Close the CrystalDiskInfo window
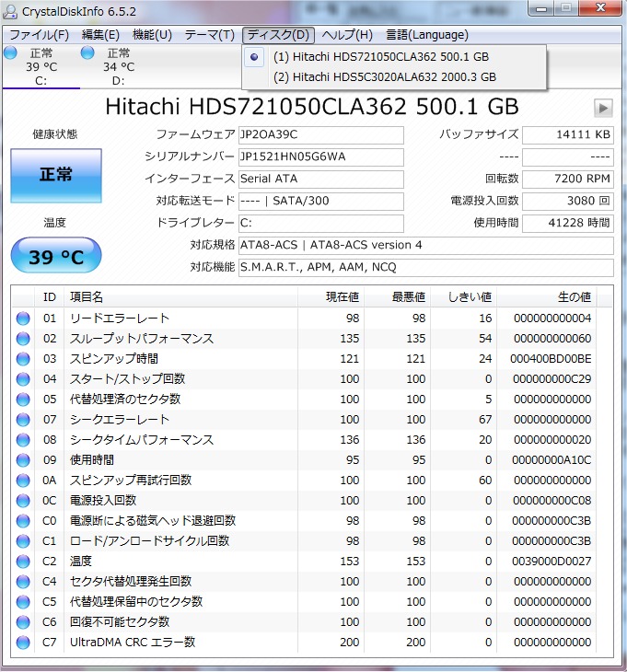The width and height of the screenshot is (627, 672). [x=601, y=8]
